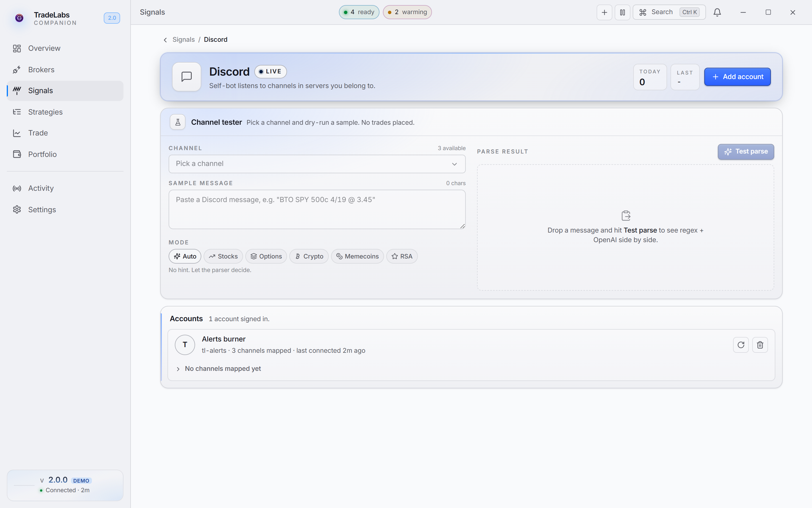Click '1 account signed in.' text
This screenshot has width=812, height=508.
pyautogui.click(x=239, y=319)
